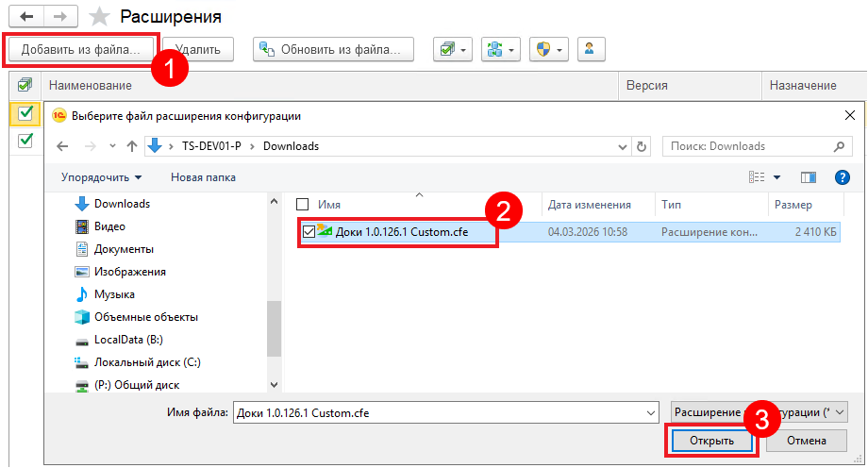Toggle the preview pane icon
This screenshot has width=868, height=468.
[809, 176]
